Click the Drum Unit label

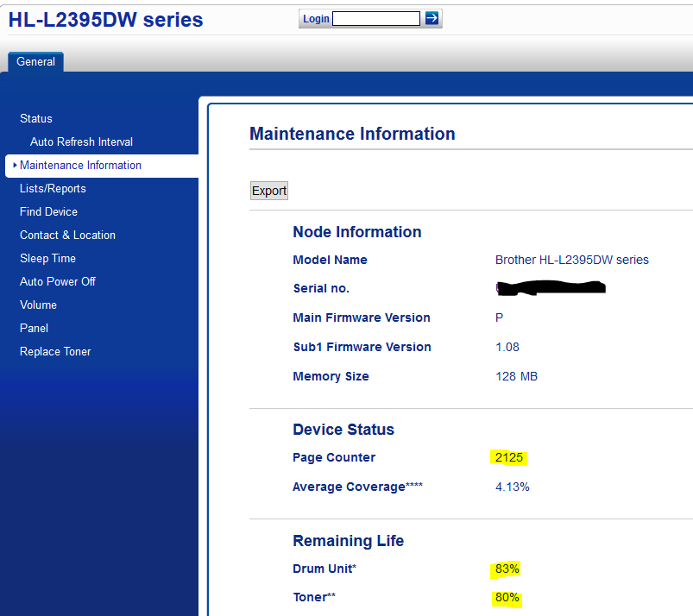coord(324,569)
